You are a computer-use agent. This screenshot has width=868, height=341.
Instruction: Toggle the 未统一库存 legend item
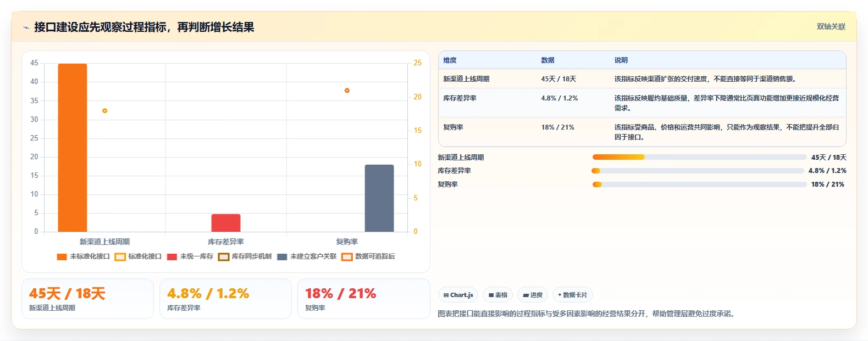point(190,256)
